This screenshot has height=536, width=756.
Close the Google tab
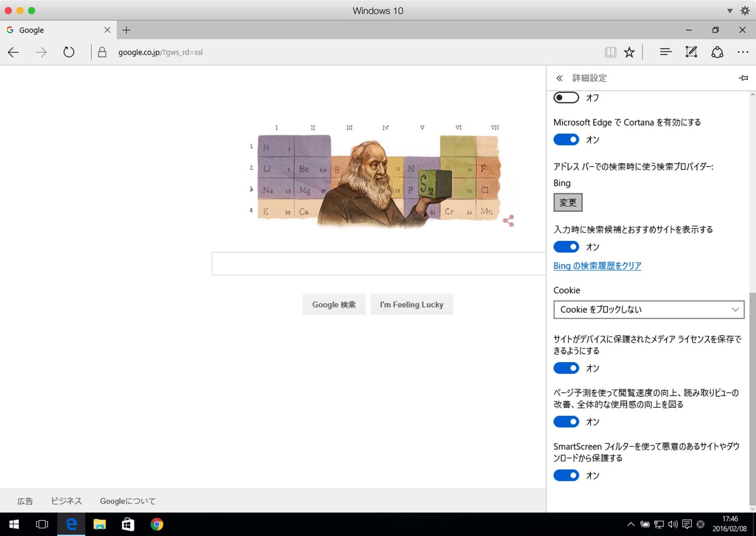click(107, 30)
